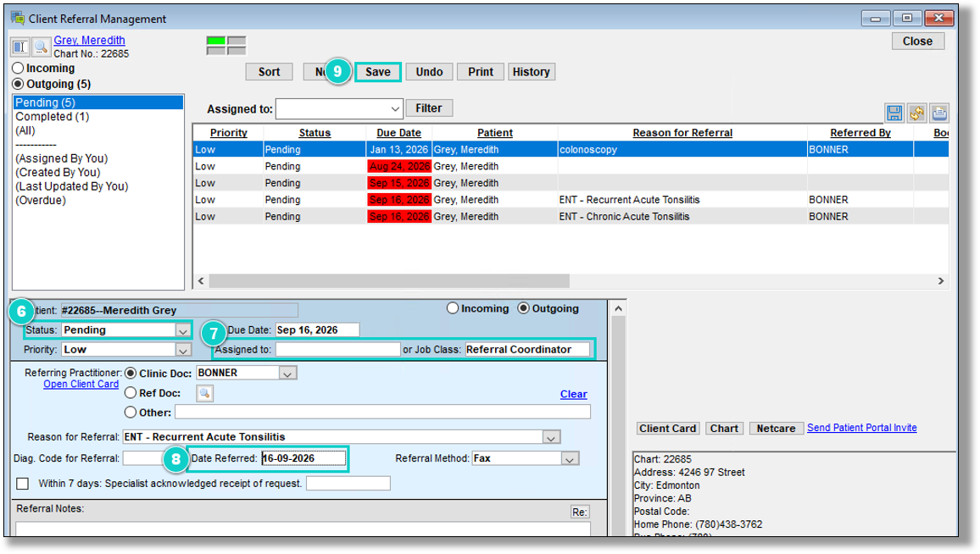
Task: Check the Within 7 days acknowledged checkbox
Action: click(x=23, y=484)
